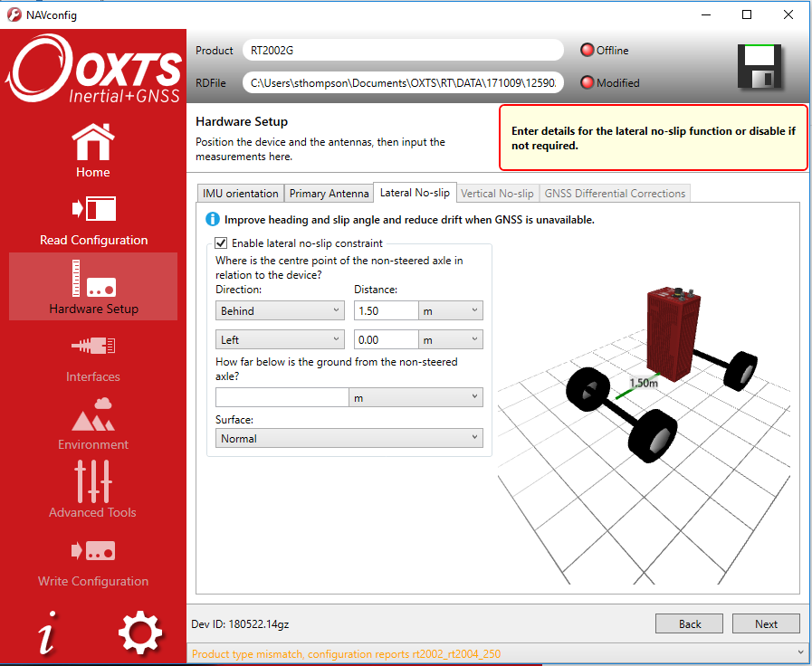Open the Left direction dropdown
This screenshot has width=812, height=666.
pos(280,339)
